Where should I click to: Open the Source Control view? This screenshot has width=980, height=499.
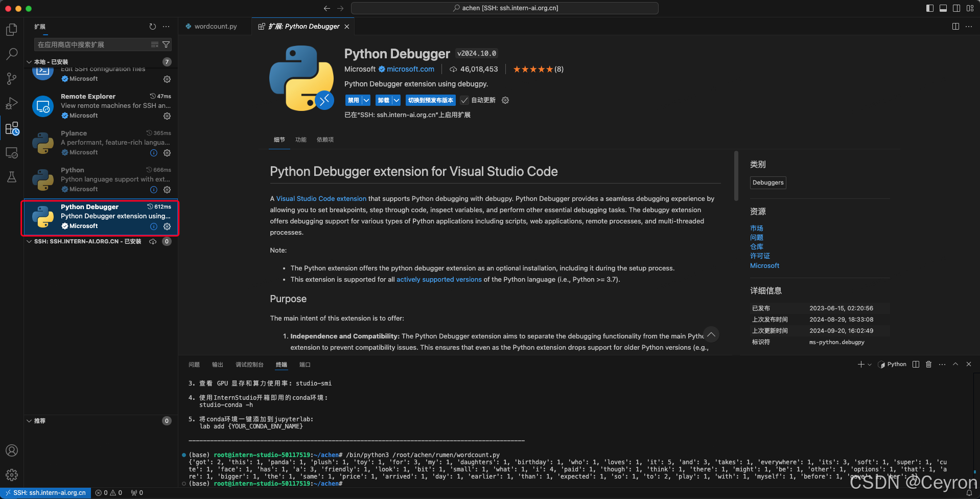click(x=11, y=78)
